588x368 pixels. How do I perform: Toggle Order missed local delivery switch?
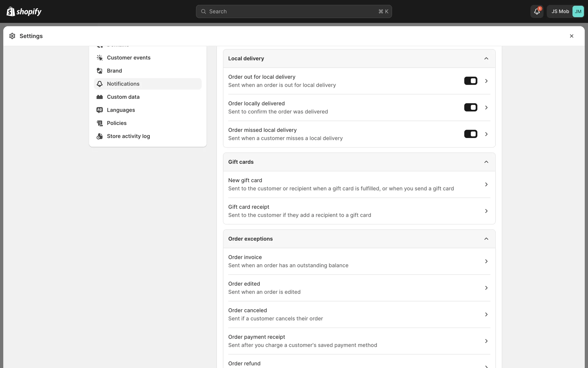tap(470, 134)
